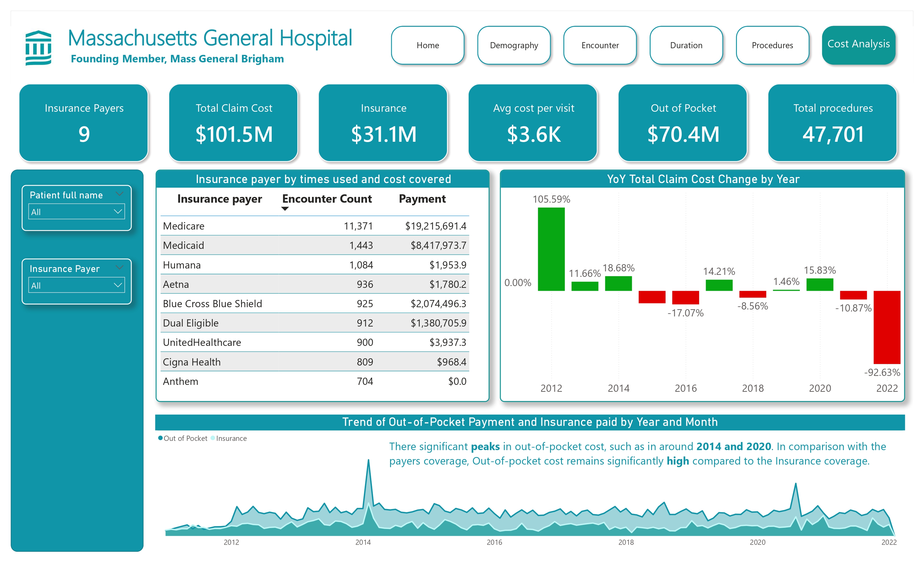Image resolution: width=924 pixels, height=563 pixels.
Task: Click the YoY Total Claim Cost Change chart title
Action: (x=703, y=179)
